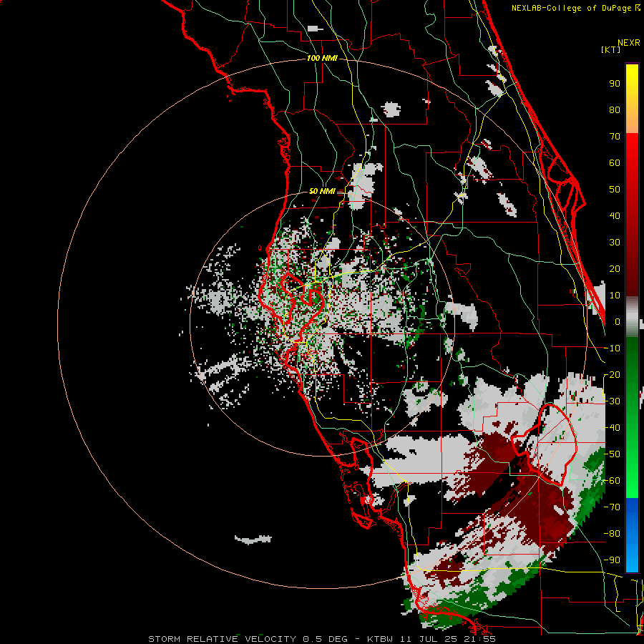Click the positive 70 knot scale label
Screen dimensions: 644x644
615,137
